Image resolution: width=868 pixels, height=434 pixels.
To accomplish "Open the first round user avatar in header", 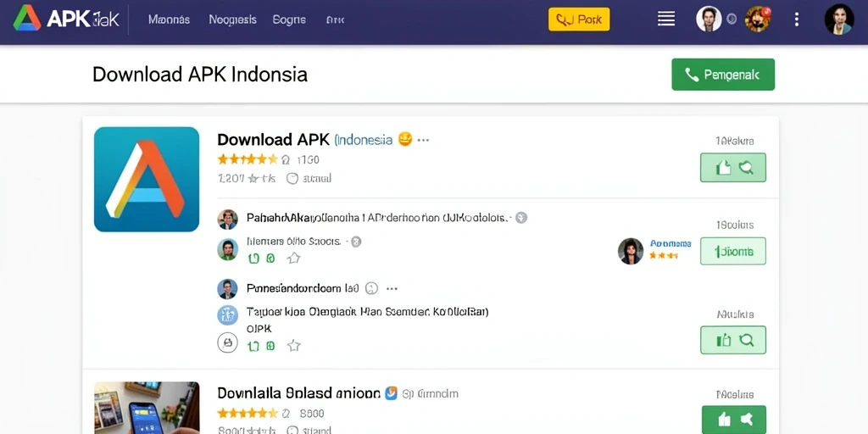I will coord(709,19).
